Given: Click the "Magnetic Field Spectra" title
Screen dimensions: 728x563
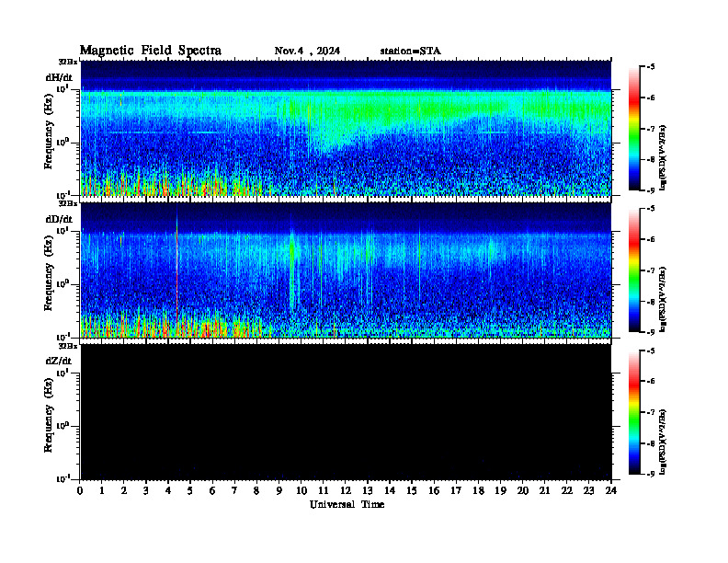Looking at the screenshot, I should click(x=151, y=51).
